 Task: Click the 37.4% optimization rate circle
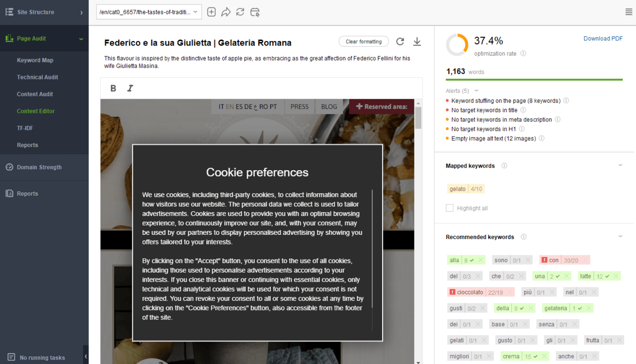(x=457, y=45)
